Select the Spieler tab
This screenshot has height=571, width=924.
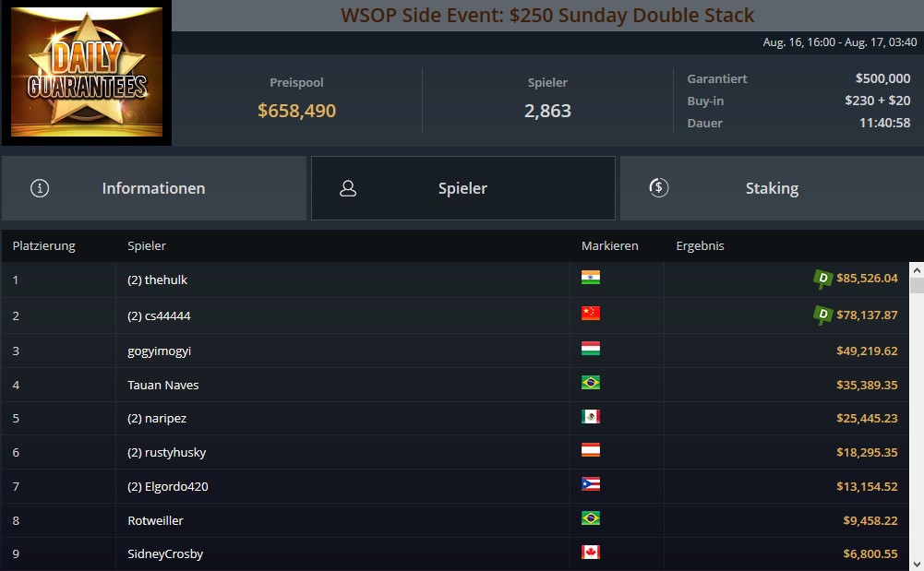tap(463, 188)
